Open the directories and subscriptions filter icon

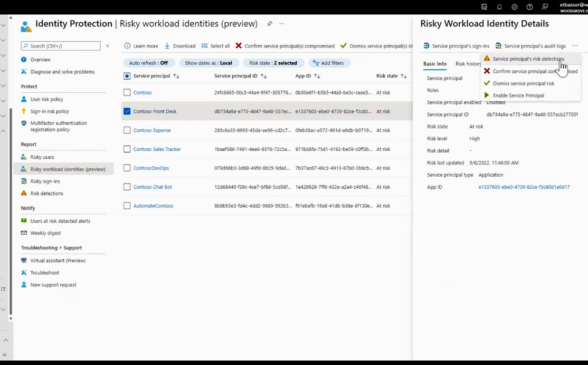click(x=484, y=7)
